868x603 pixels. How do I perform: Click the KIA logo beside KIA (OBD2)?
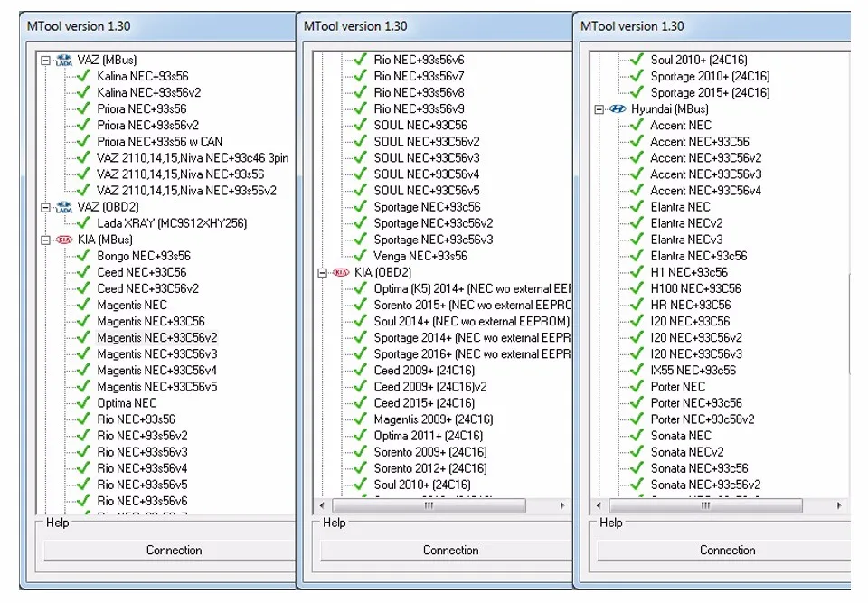(341, 272)
